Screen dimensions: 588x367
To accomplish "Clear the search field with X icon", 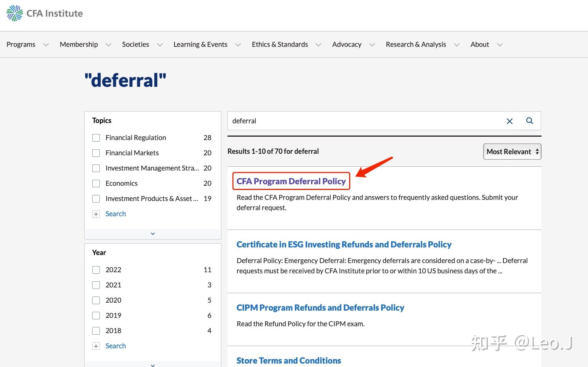I will (x=509, y=121).
